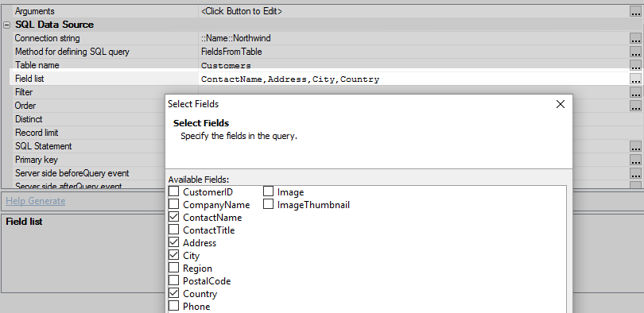This screenshot has width=644, height=313.
Task: Select the FieldsFromTable method value
Action: tap(231, 52)
